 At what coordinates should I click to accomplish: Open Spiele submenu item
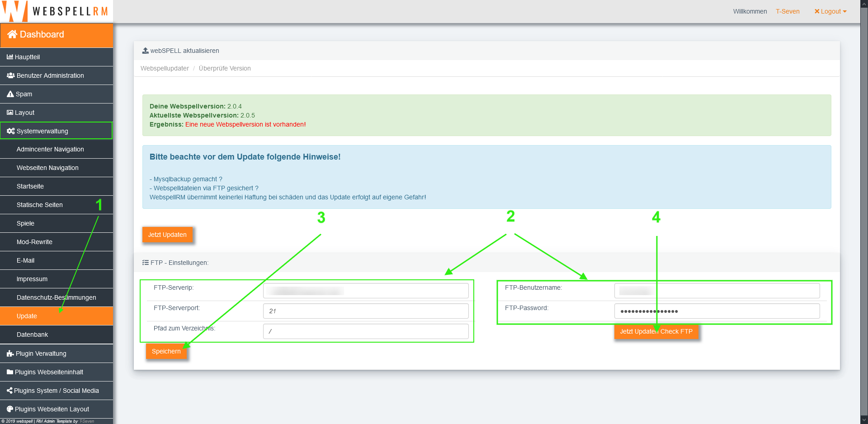[x=57, y=223]
